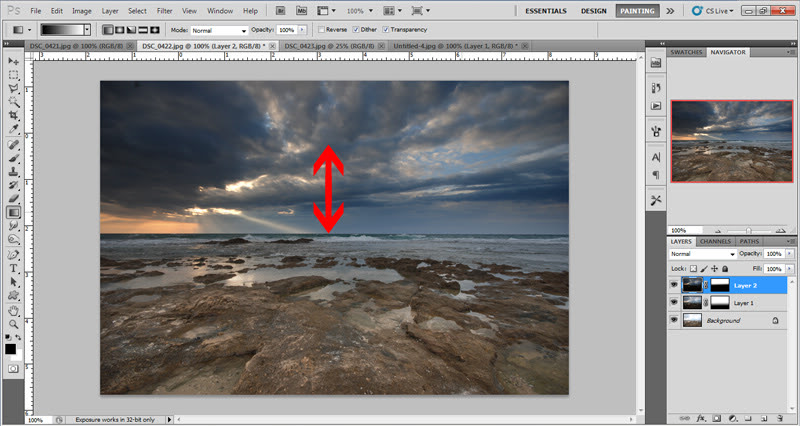Open the Layer menu

pos(110,11)
